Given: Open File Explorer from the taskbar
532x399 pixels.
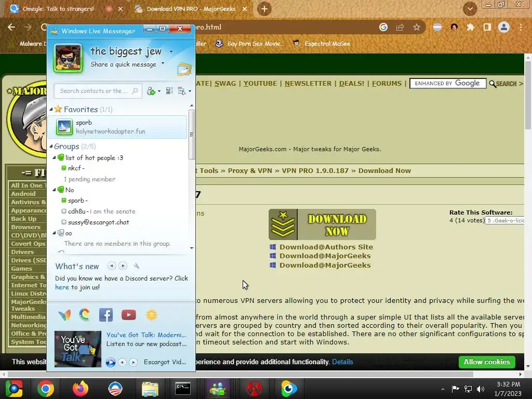Looking at the screenshot, I should coord(150,389).
